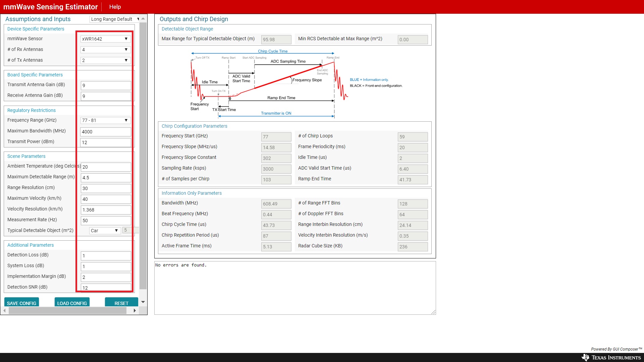Open the Long Range Default preset selector
644x362 pixels.
click(115, 19)
